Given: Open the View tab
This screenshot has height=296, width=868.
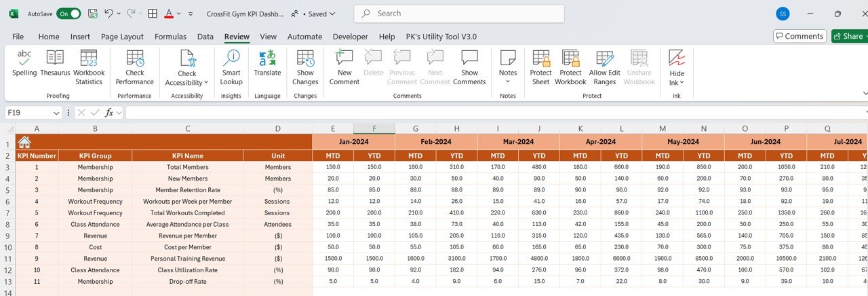Looking at the screenshot, I should point(268,37).
